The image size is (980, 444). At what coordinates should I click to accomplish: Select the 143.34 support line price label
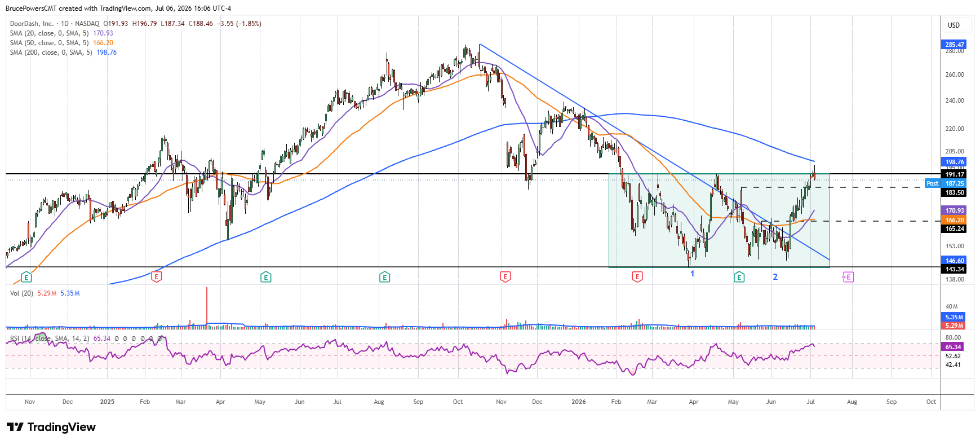tap(954, 269)
